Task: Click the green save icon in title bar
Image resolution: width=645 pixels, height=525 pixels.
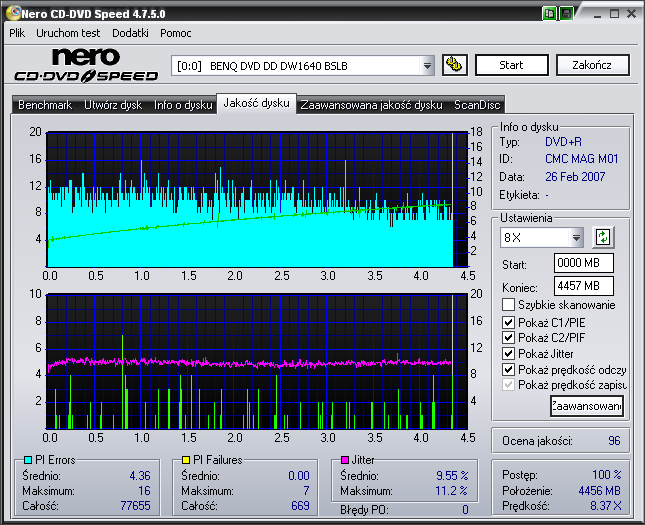Action: pos(566,14)
